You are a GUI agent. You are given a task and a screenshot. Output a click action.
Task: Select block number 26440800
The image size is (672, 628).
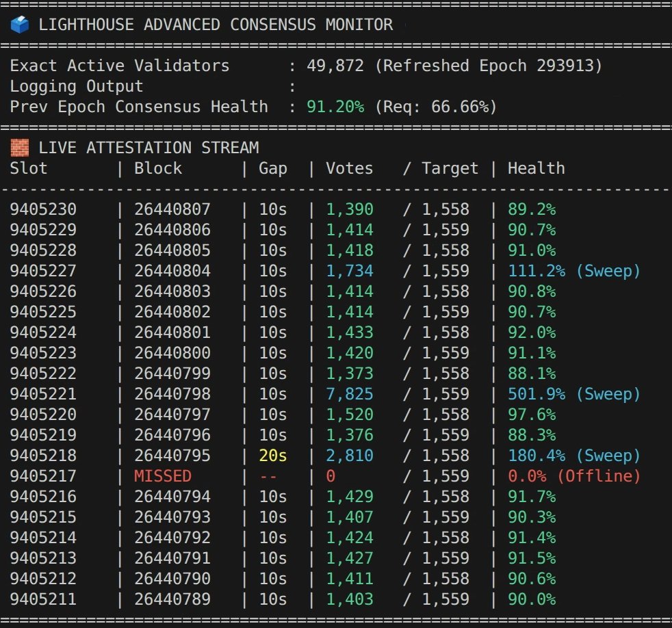172,353
